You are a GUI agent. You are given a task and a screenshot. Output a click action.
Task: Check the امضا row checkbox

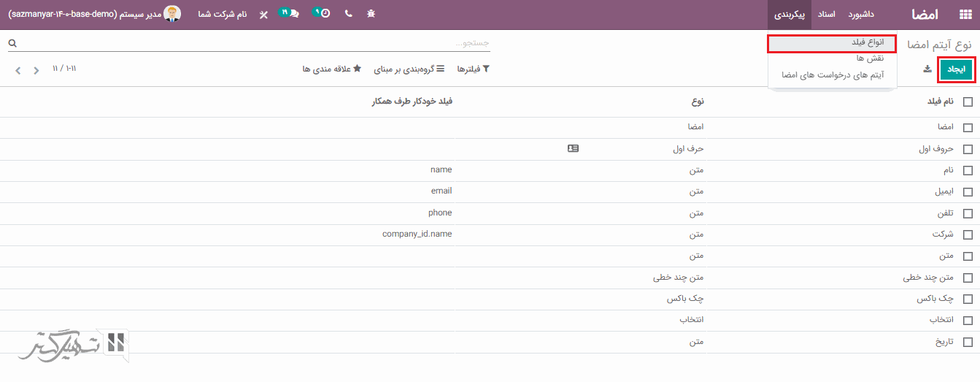tap(968, 127)
